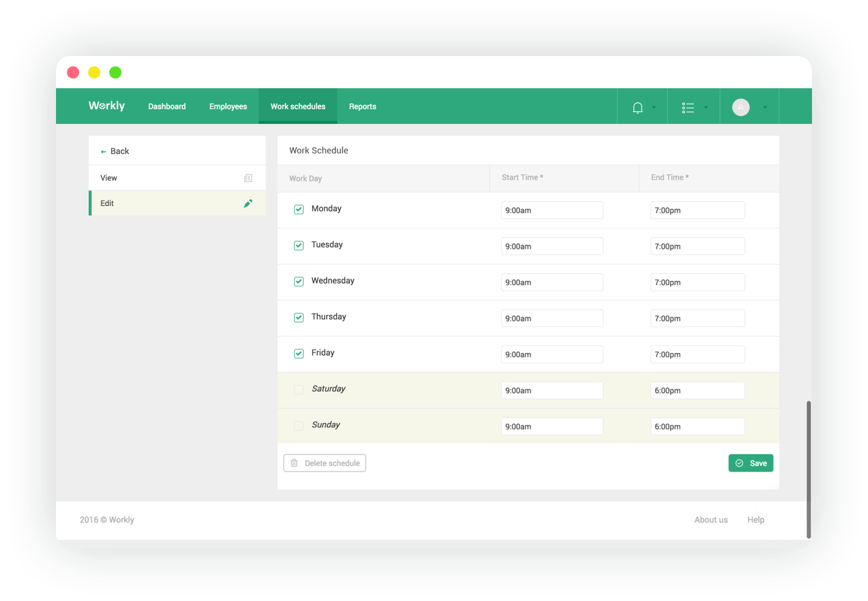
Task: Click the Saturday day label
Action: coord(328,389)
